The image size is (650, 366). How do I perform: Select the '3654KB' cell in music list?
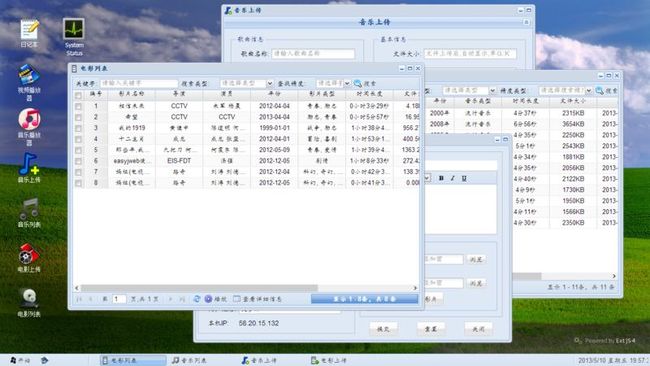573,124
